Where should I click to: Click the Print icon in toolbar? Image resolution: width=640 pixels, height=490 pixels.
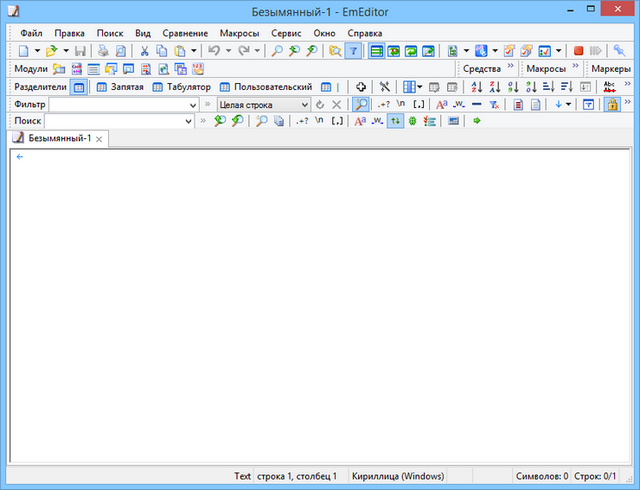(x=103, y=50)
